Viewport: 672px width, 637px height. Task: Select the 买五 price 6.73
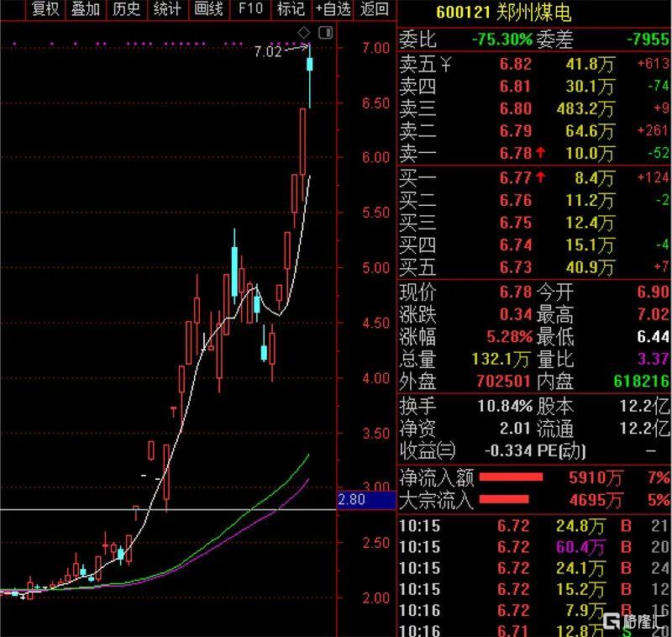[516, 267]
